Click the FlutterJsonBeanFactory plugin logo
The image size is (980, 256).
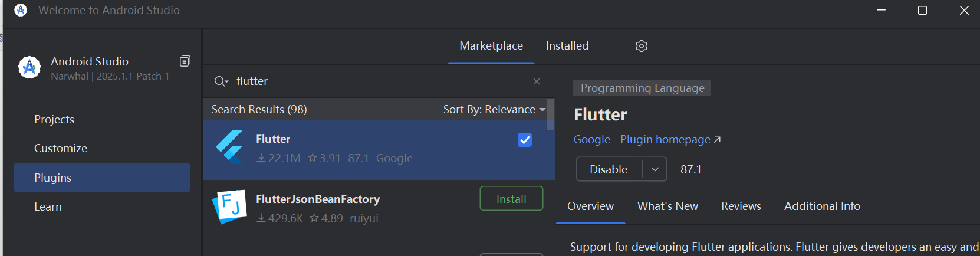pos(229,206)
